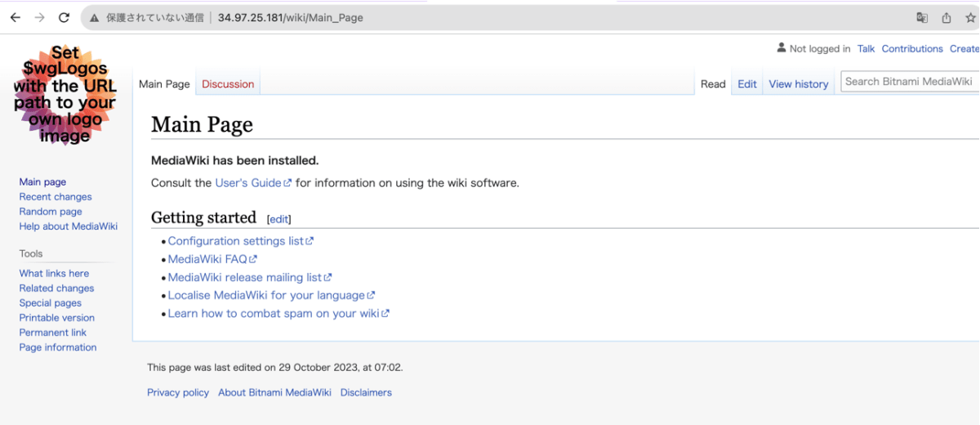Open What links here

(54, 274)
